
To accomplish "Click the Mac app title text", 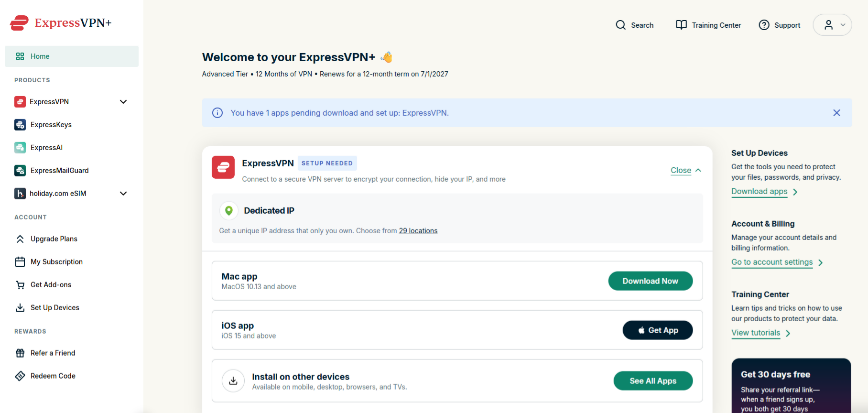I will pyautogui.click(x=239, y=277).
